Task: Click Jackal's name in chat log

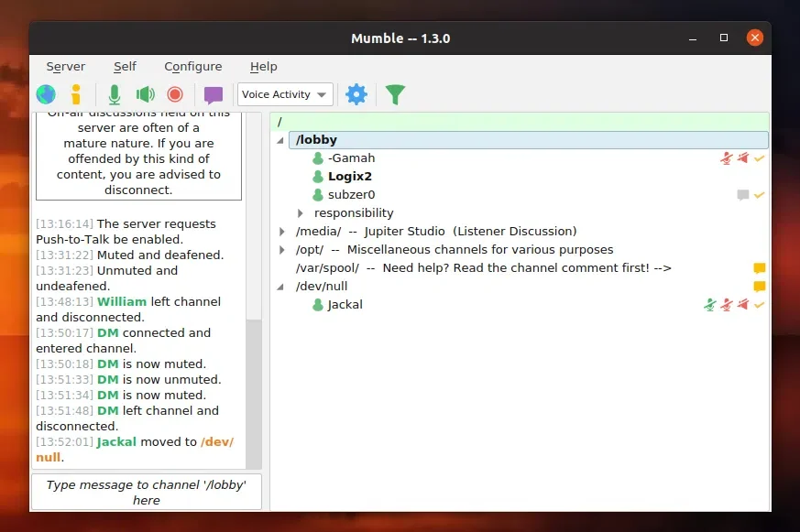Action: (x=116, y=441)
